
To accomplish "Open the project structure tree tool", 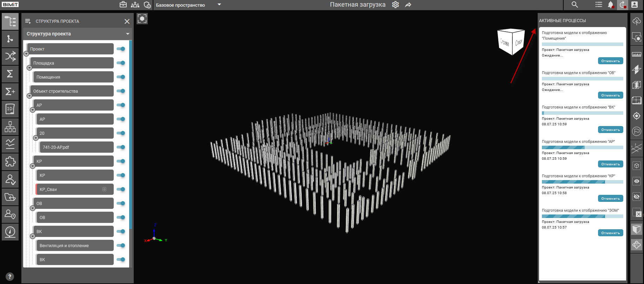I will [10, 21].
